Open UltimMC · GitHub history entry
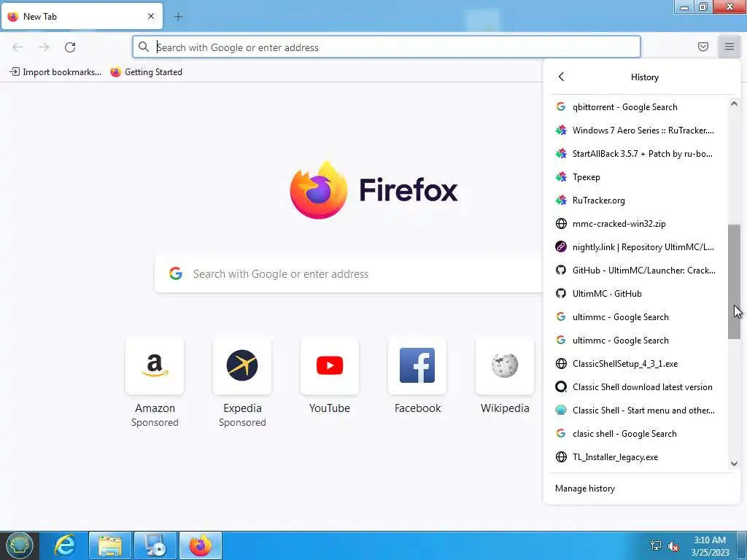 [x=638, y=294]
